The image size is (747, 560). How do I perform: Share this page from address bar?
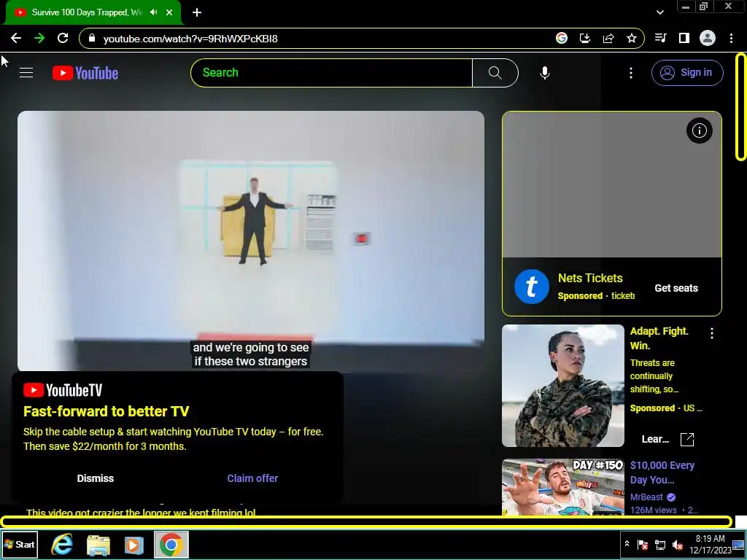pos(608,38)
